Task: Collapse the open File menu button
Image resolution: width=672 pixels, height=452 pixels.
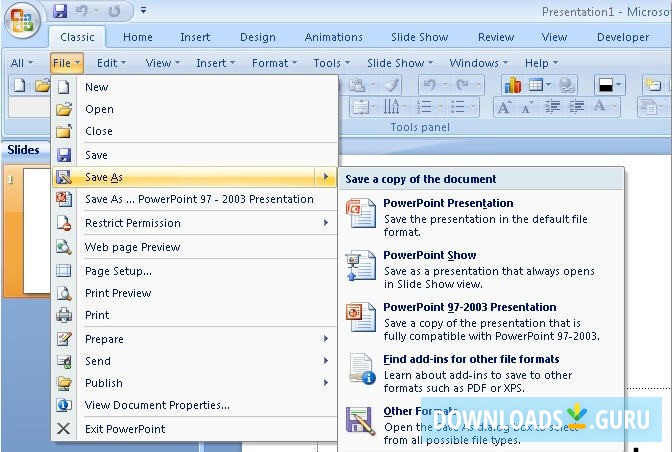Action: (66, 63)
